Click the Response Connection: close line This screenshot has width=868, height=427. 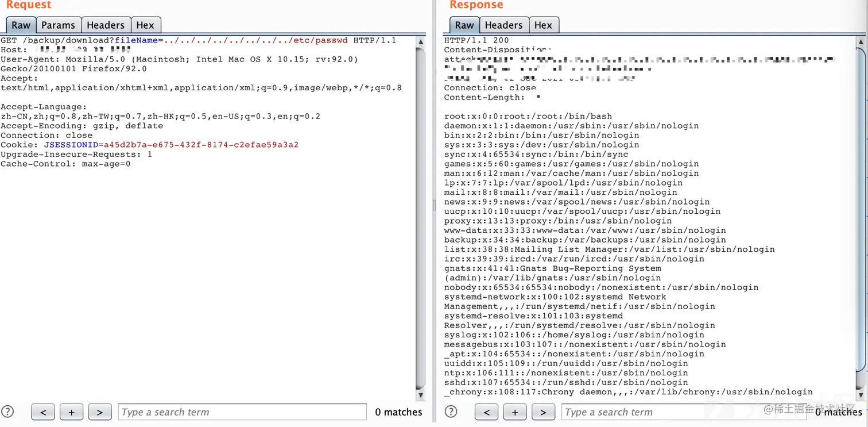coord(490,88)
